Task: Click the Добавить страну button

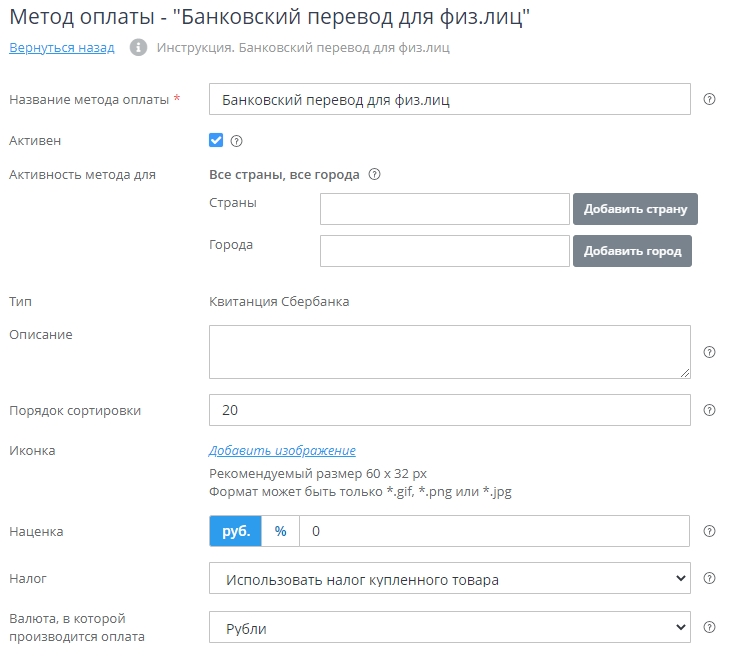Action: 635,209
